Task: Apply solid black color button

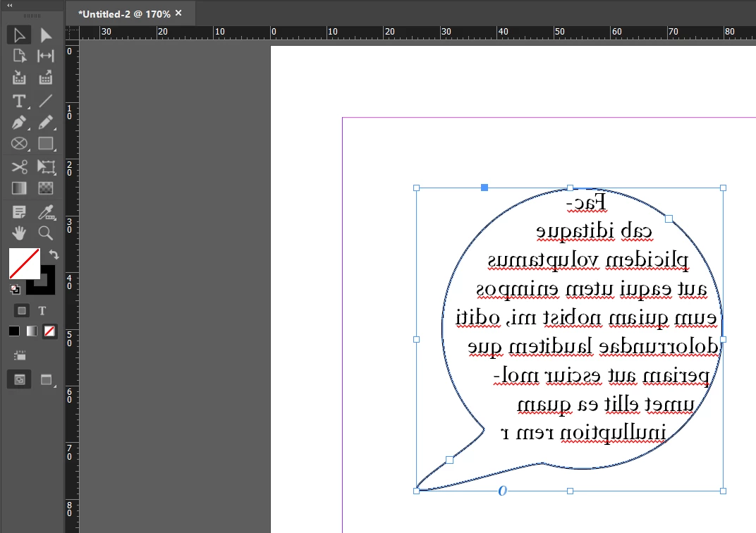Action: tap(14, 331)
